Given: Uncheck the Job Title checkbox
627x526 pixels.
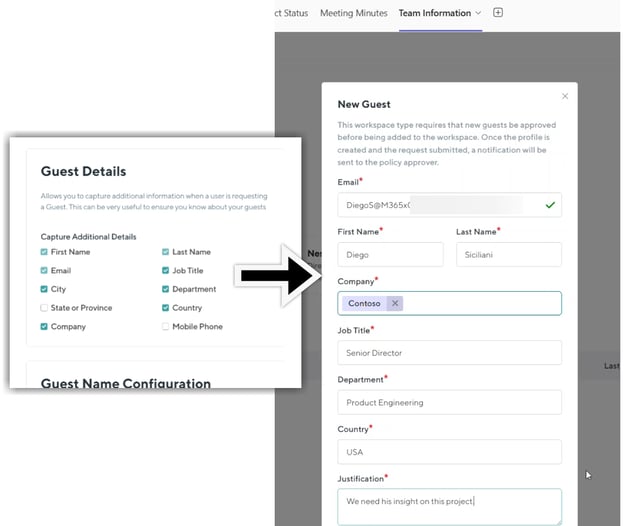Looking at the screenshot, I should pyautogui.click(x=166, y=270).
